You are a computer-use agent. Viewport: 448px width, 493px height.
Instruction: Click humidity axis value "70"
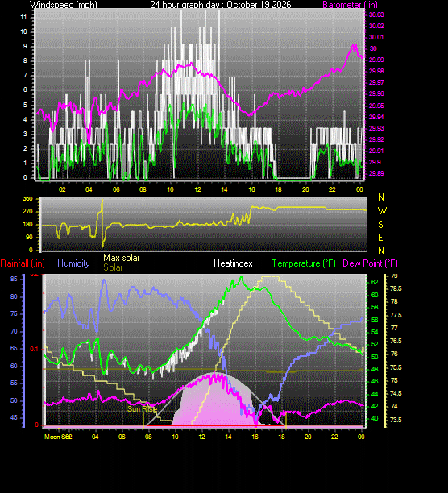(14, 331)
